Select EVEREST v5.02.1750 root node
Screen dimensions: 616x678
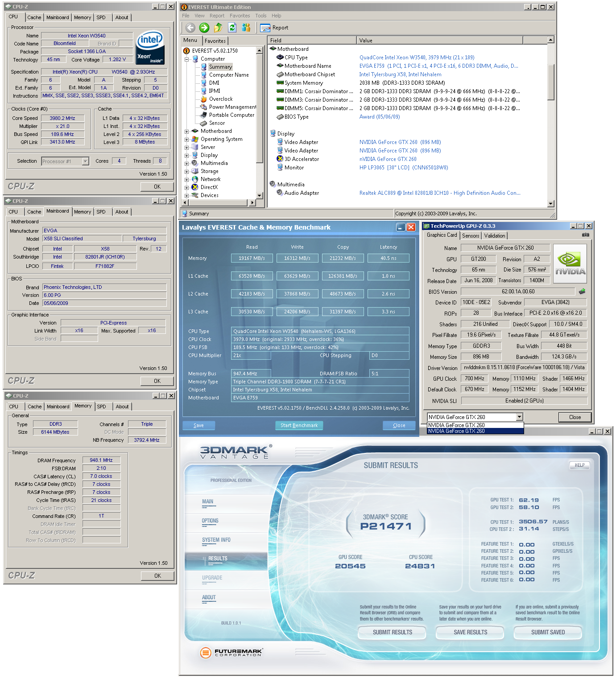pos(215,51)
